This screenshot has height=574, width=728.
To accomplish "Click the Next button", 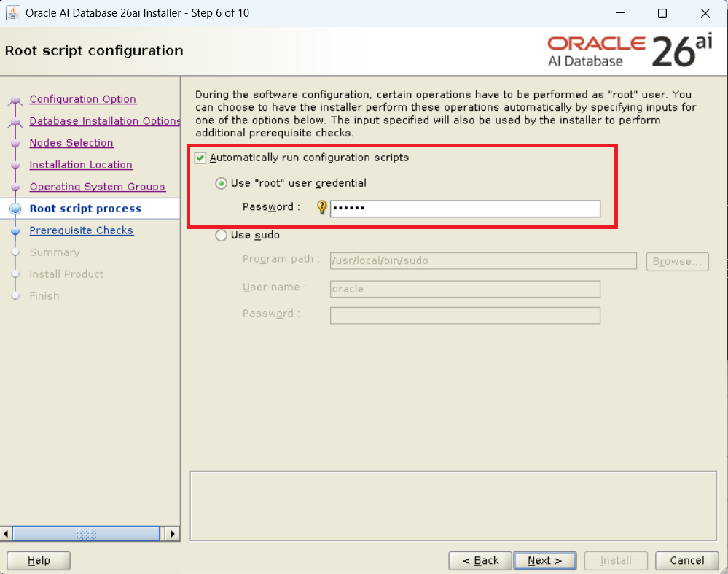I will pos(544,560).
